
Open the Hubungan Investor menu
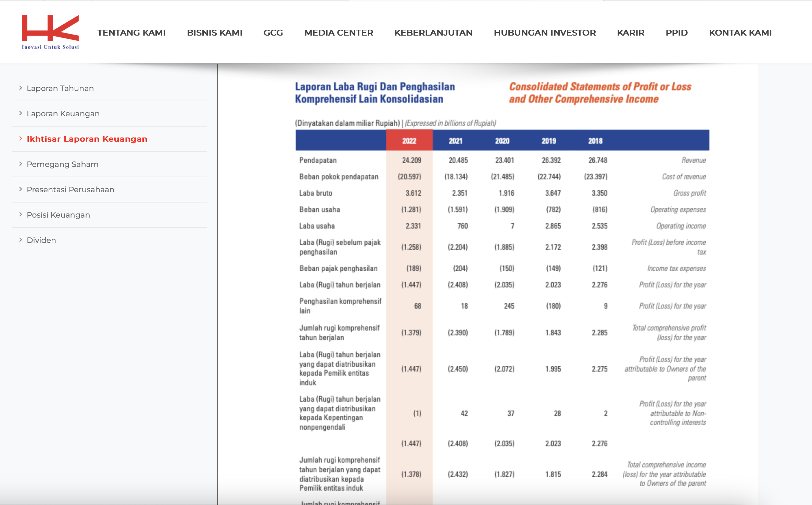coord(545,33)
